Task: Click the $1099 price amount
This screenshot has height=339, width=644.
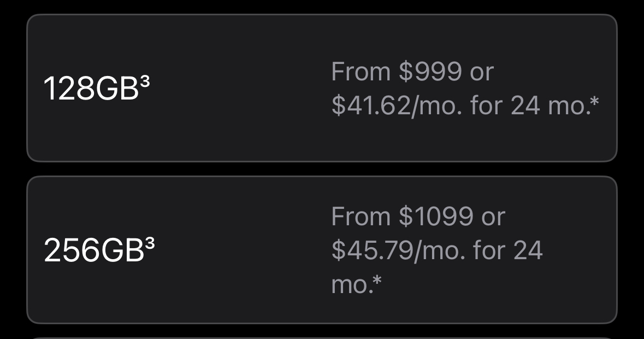Action: click(436, 217)
